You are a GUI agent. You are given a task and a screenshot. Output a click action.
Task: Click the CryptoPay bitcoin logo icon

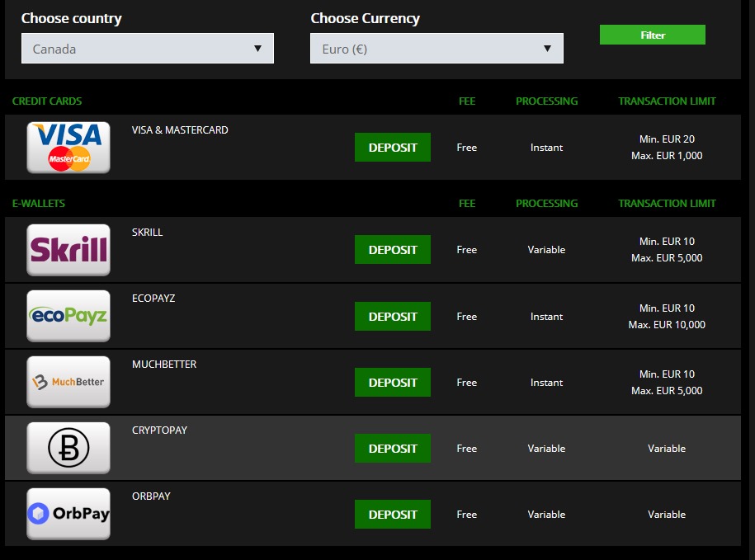(x=68, y=448)
